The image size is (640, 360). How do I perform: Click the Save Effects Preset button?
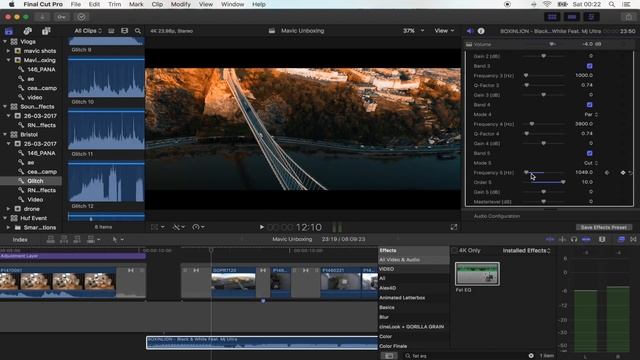pos(603,227)
